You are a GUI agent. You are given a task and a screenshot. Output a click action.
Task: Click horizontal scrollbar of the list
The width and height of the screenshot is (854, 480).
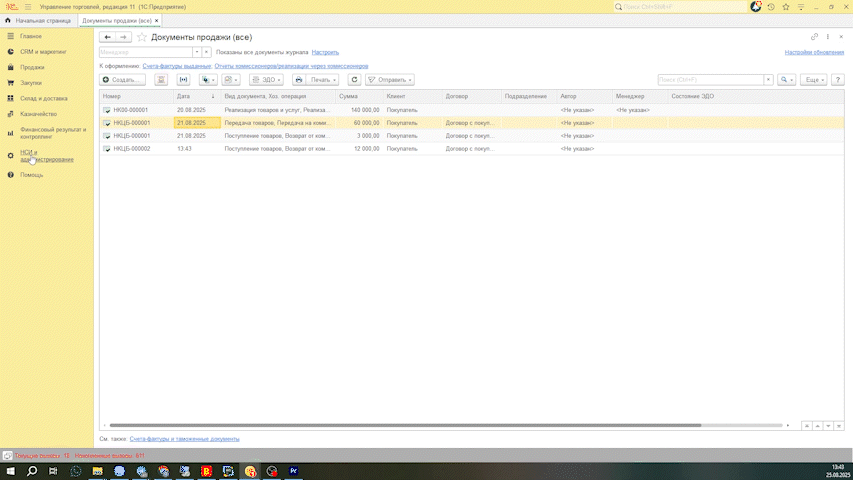[405, 426]
